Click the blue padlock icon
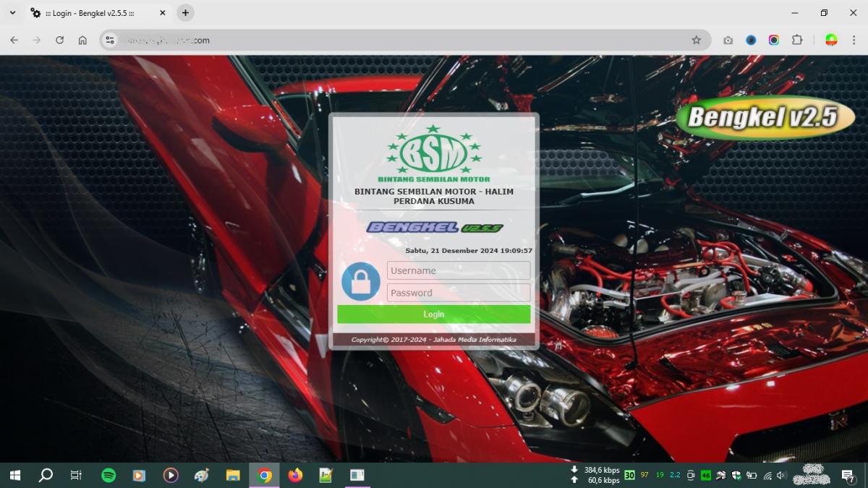The width and height of the screenshot is (868, 488). click(360, 282)
